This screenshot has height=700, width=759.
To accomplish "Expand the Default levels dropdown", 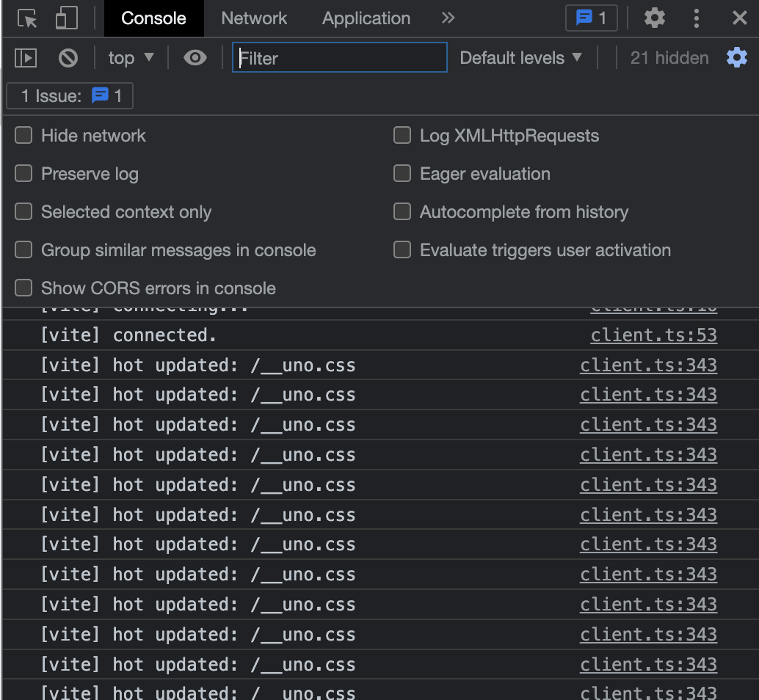I will [x=520, y=58].
